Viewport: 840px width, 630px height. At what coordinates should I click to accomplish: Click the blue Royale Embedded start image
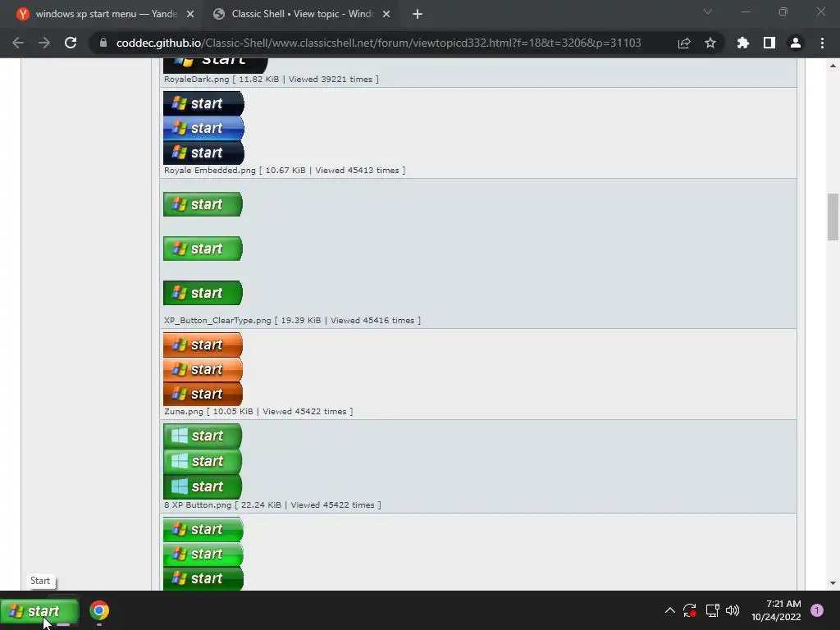point(203,128)
